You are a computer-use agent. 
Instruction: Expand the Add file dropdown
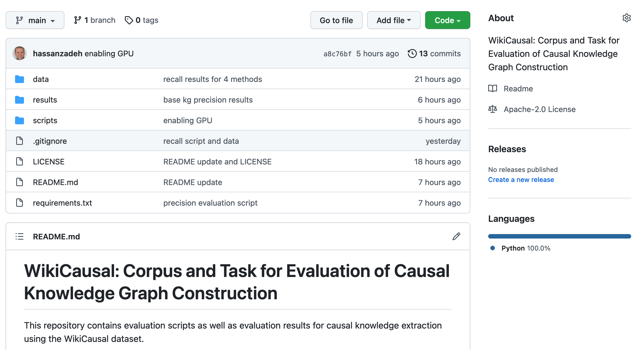point(393,20)
